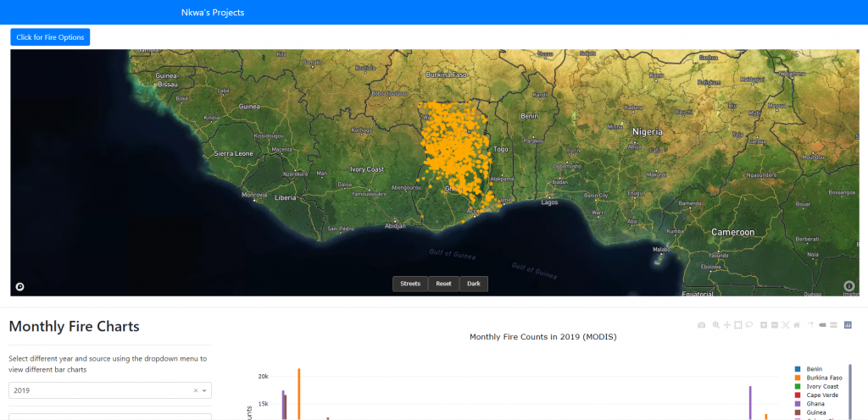
Task: Show closest data on hover
Action: [x=822, y=325]
